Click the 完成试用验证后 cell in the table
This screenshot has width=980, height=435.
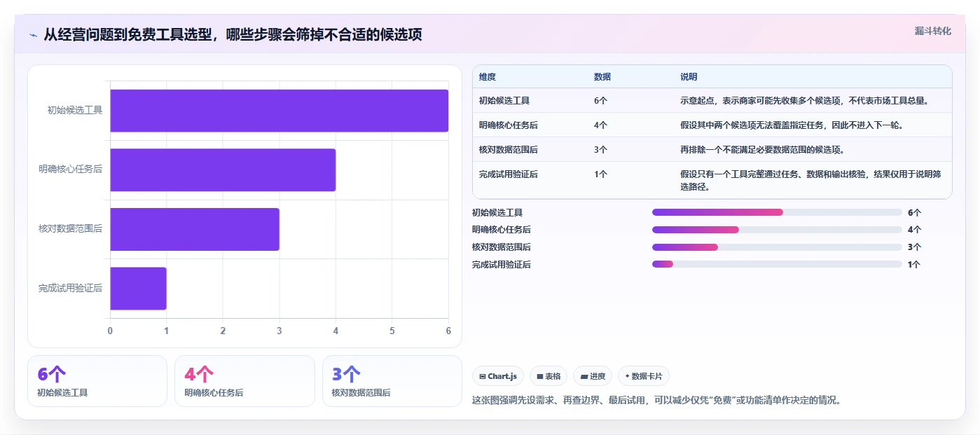point(509,174)
